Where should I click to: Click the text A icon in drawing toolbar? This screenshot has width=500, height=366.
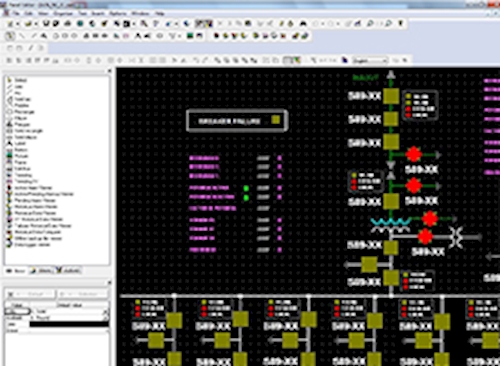pyautogui.click(x=138, y=36)
